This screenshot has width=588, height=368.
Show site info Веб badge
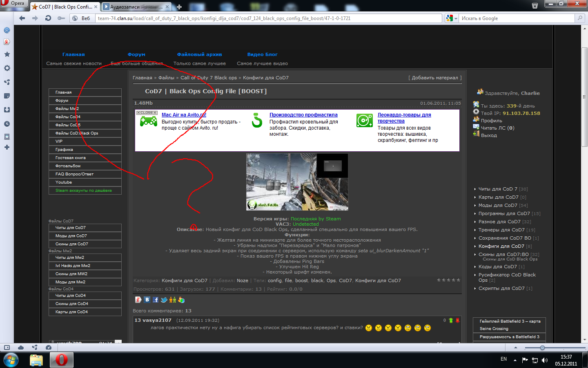[81, 18]
